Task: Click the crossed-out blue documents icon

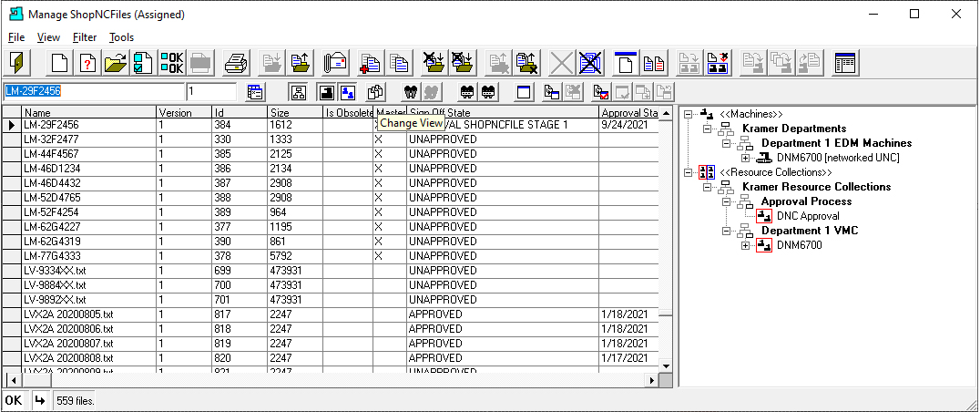Action: (x=589, y=63)
